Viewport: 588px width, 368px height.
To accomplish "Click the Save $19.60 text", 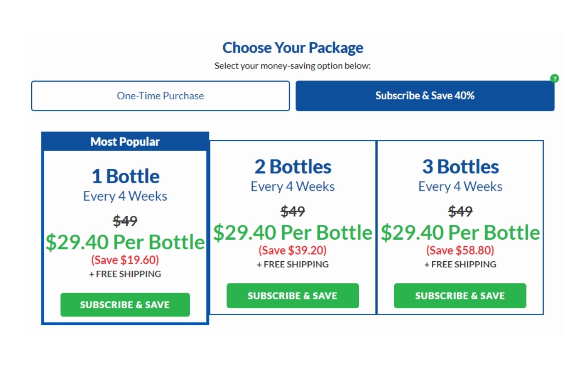I will pyautogui.click(x=125, y=260).
